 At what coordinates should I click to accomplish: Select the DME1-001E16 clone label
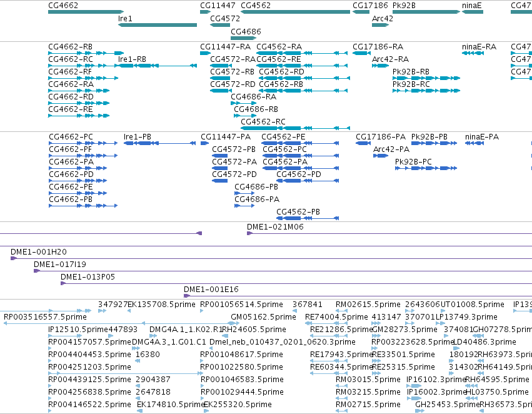211,290
